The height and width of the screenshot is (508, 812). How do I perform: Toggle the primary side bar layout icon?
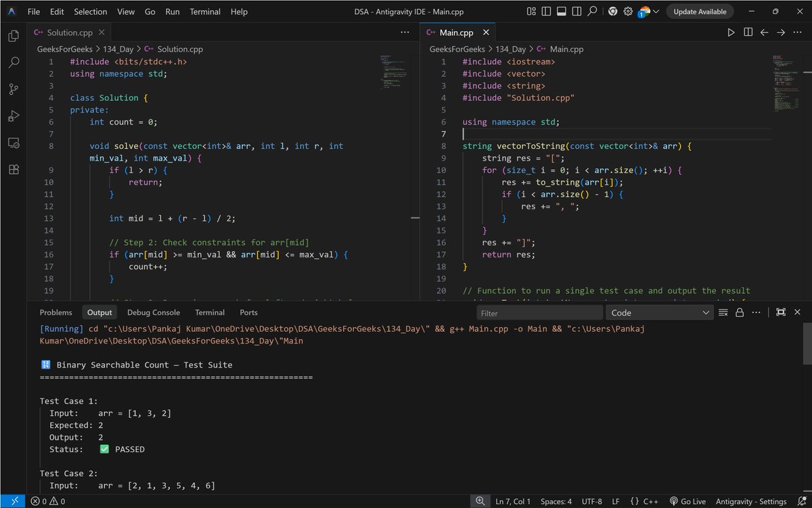(x=545, y=12)
